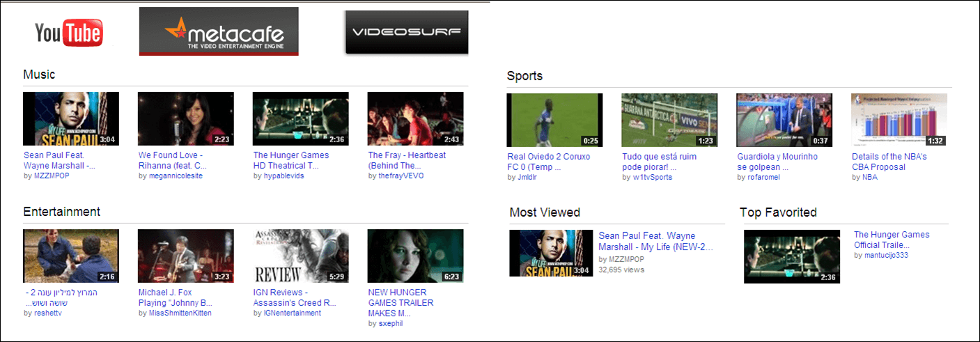Visit the NBA uploader channel
Viewport: 980px width, 342px height.
point(870,177)
